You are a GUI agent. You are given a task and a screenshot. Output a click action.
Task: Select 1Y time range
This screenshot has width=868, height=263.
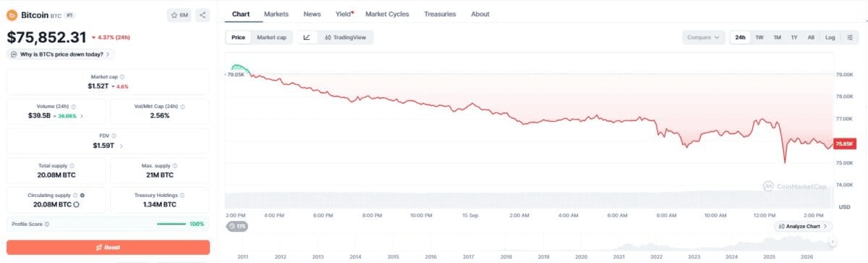(x=794, y=37)
